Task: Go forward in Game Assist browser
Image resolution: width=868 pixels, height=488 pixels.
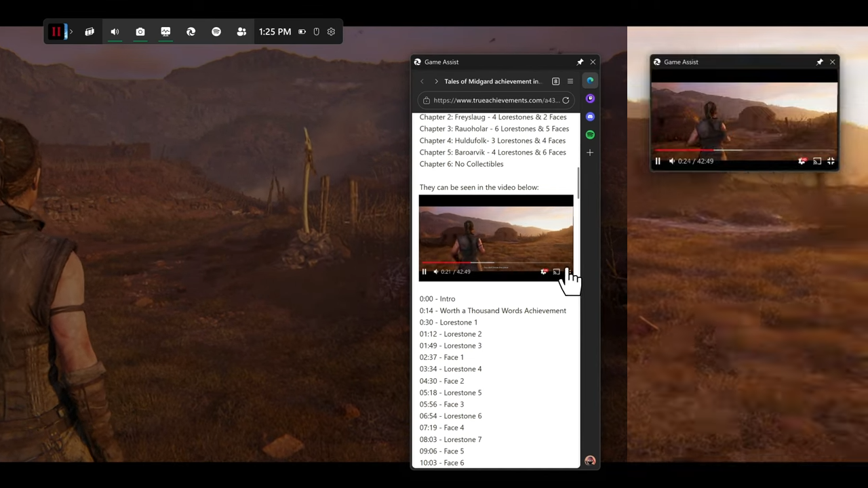Action: [x=436, y=81]
